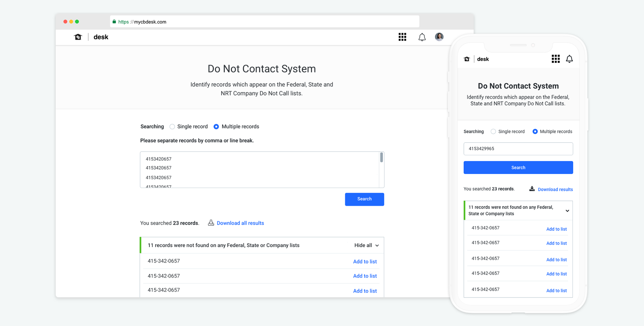The width and height of the screenshot is (644, 326).
Task: Open the user profile avatar
Action: (439, 37)
